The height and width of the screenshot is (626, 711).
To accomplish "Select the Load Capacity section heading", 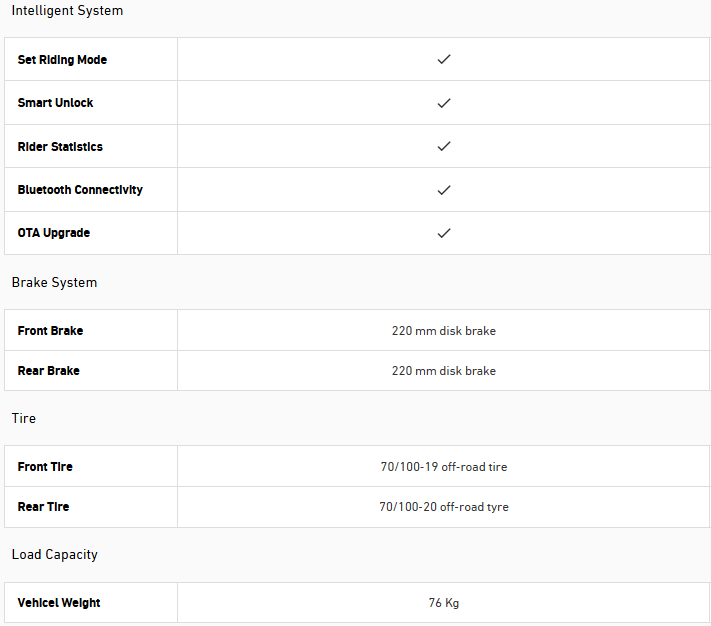I will point(54,554).
